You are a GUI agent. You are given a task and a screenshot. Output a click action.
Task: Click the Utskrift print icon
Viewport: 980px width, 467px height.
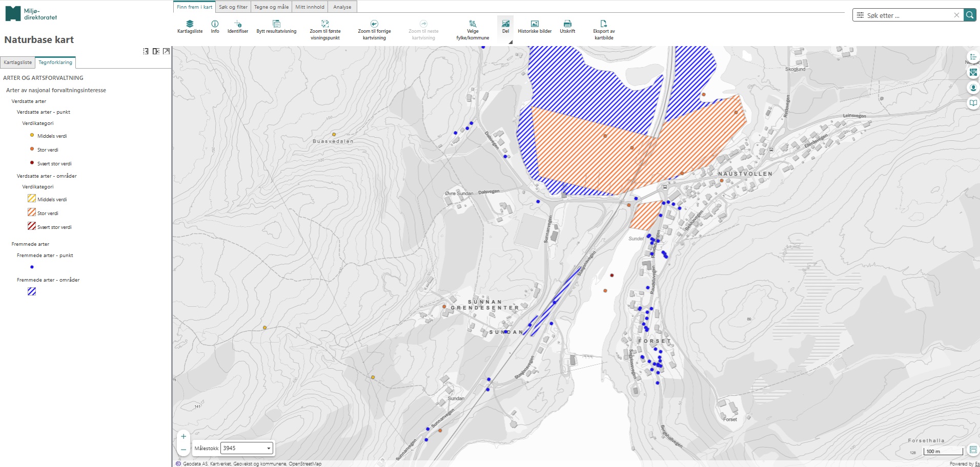point(567,24)
